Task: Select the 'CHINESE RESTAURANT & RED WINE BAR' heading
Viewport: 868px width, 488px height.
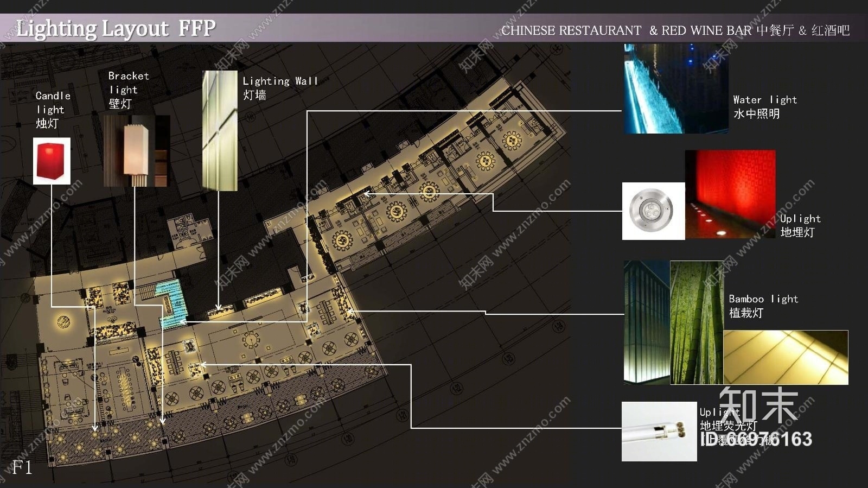Action: (627, 30)
